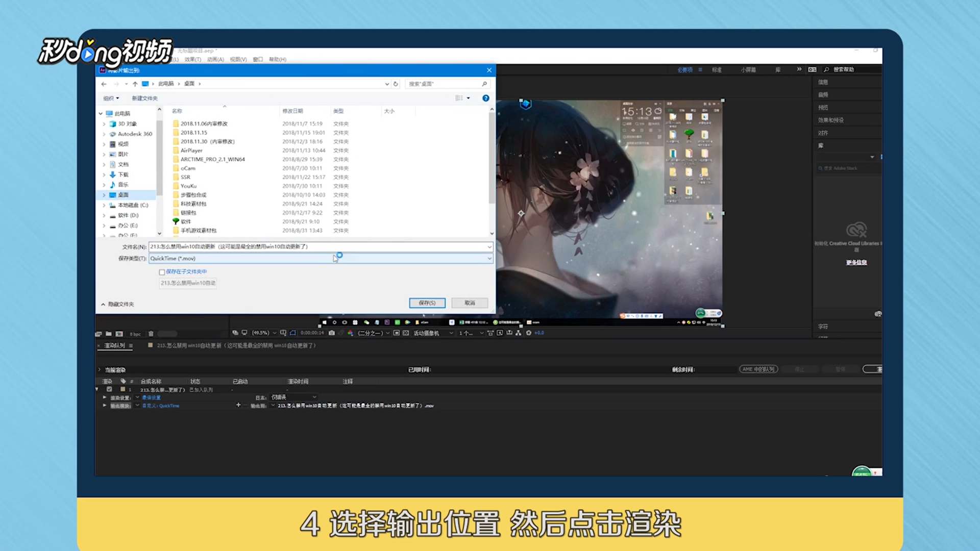Screen dimensions: 980x551
Task: Click the toggle mask visibility icon in viewer
Action: pos(293,333)
